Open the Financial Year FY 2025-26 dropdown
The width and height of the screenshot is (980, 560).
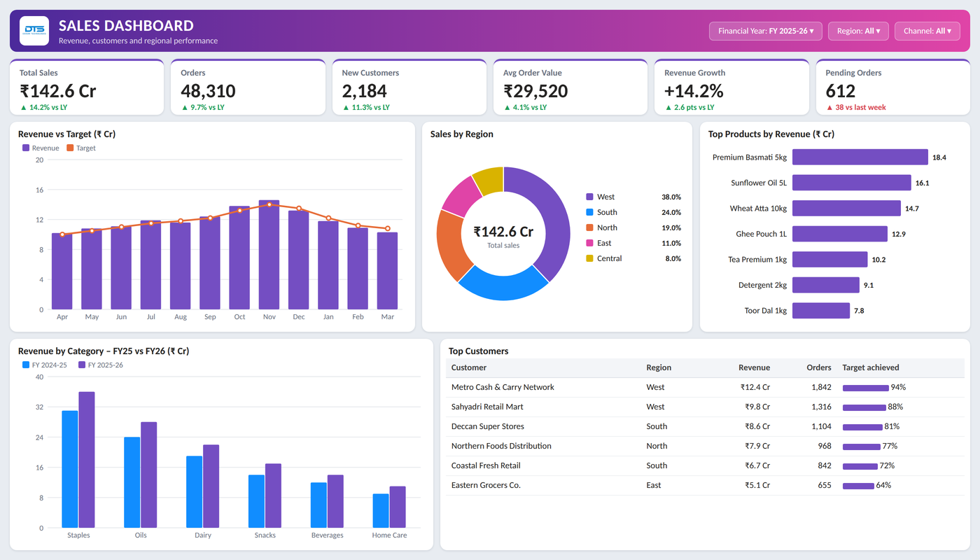point(766,31)
